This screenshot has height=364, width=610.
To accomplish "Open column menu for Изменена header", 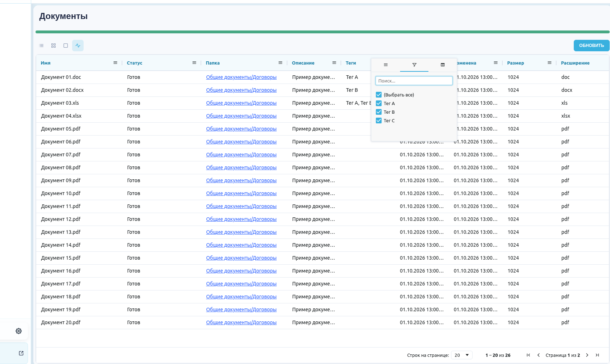I will click(x=496, y=63).
